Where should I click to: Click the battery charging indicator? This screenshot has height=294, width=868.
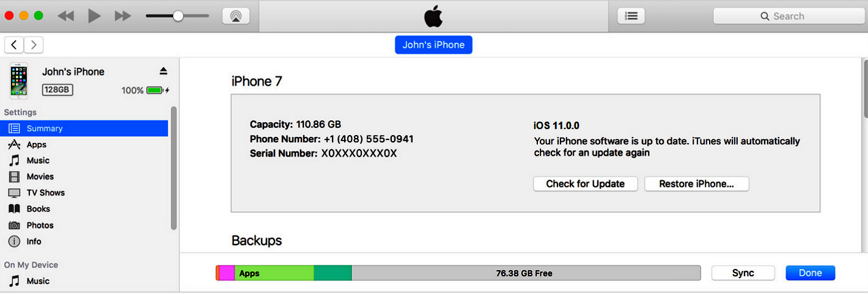click(x=158, y=90)
